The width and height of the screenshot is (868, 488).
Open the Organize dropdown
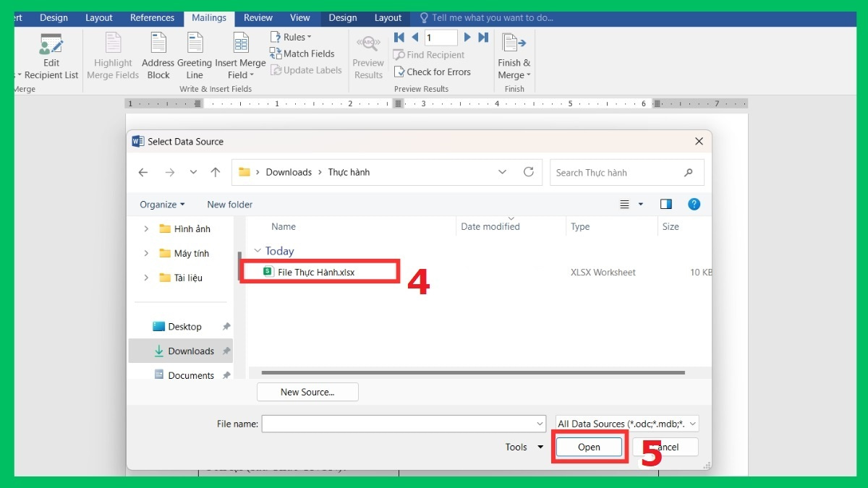162,204
